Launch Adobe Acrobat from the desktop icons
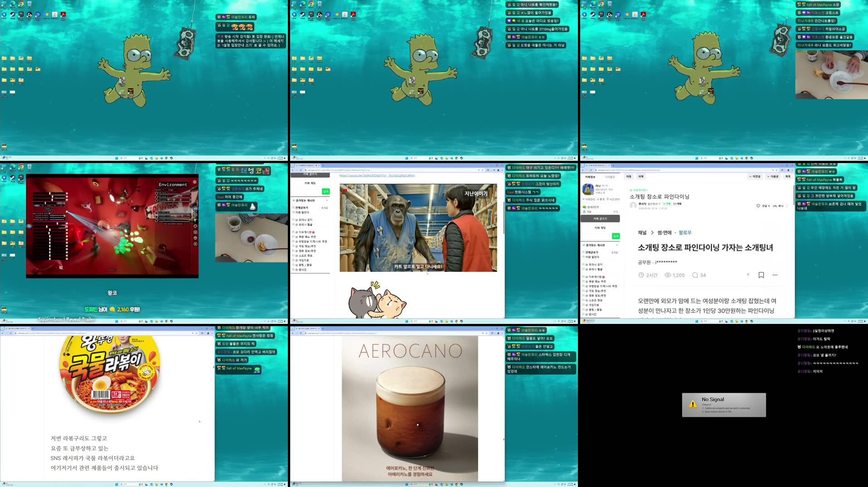 click(643, 14)
